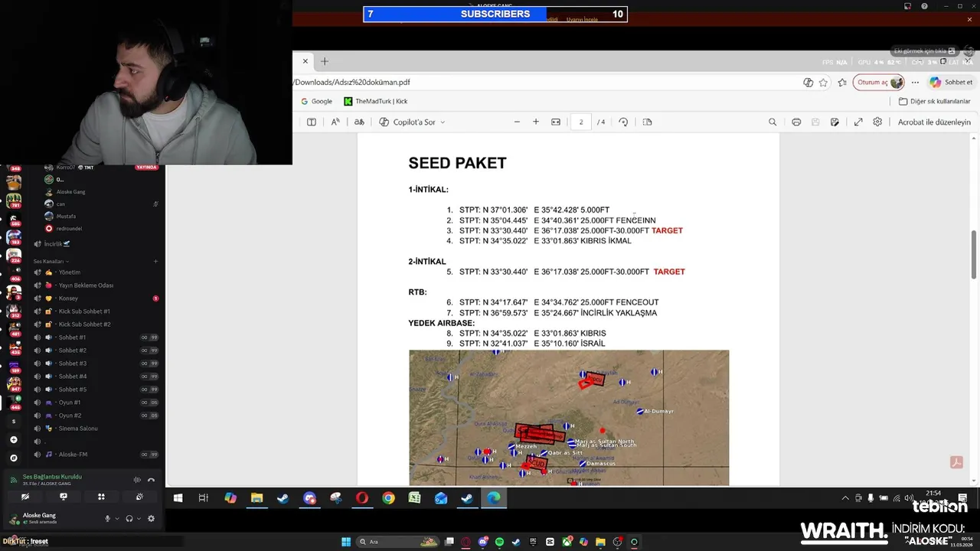
Task: Click the Oturum aç profile button
Action: (879, 83)
